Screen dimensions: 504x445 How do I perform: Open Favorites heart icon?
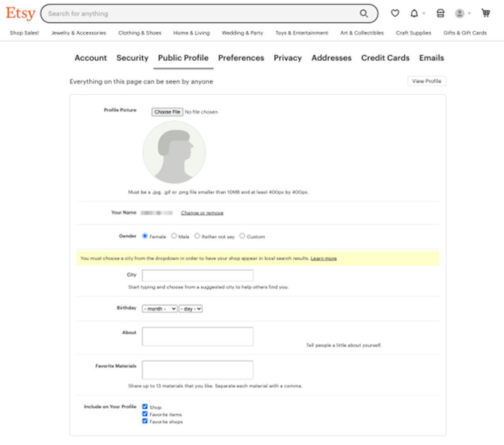coord(395,14)
